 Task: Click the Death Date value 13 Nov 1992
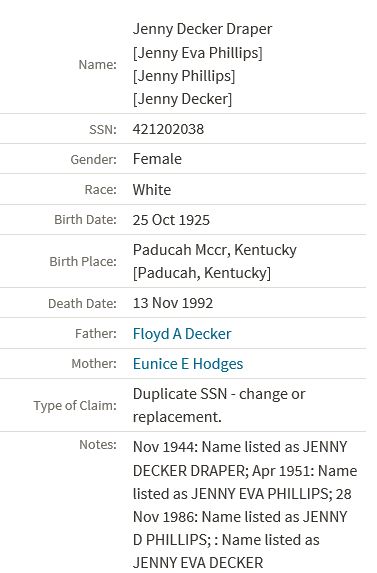172,303
